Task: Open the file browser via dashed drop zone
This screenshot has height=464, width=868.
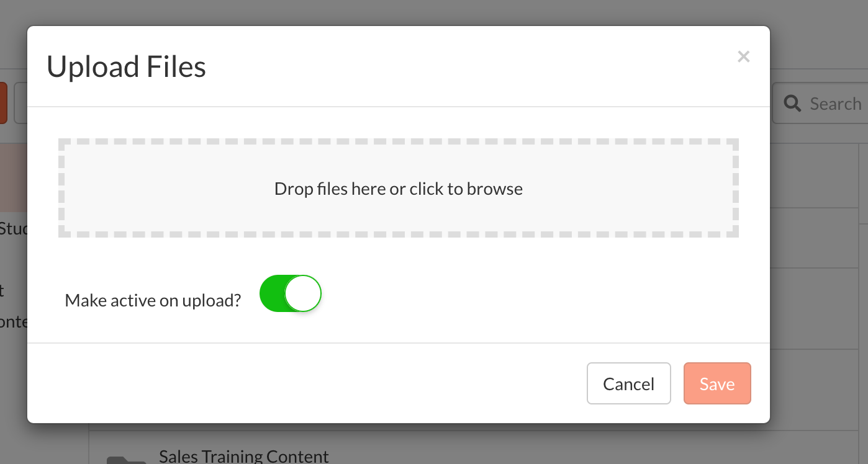Action: pos(399,188)
